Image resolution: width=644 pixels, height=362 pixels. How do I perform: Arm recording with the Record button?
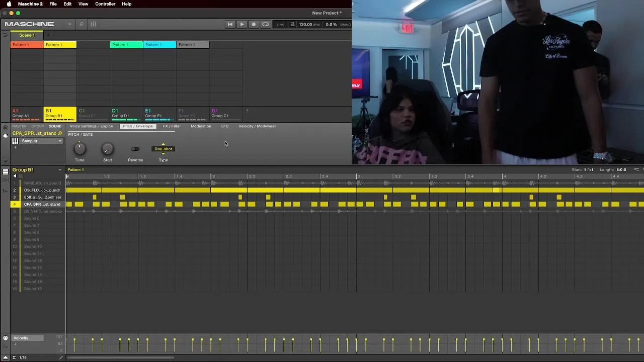pyautogui.click(x=254, y=24)
